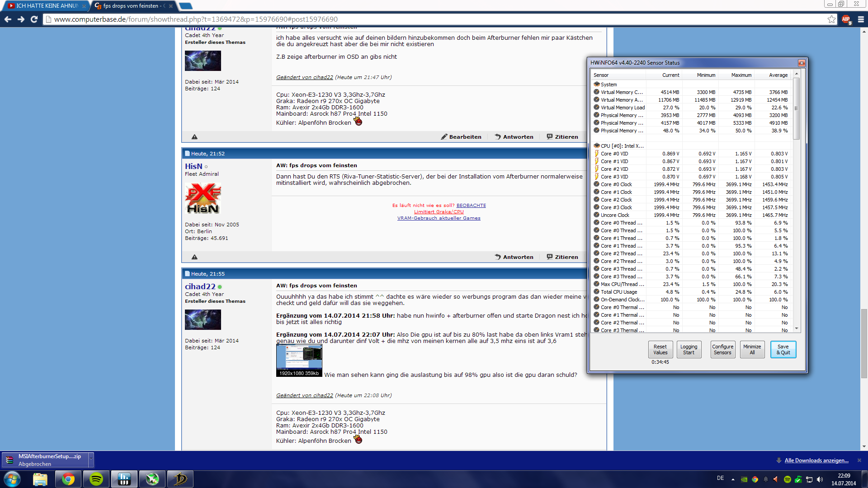Click the bookmark star icon
The width and height of the screenshot is (868, 488).
point(831,19)
